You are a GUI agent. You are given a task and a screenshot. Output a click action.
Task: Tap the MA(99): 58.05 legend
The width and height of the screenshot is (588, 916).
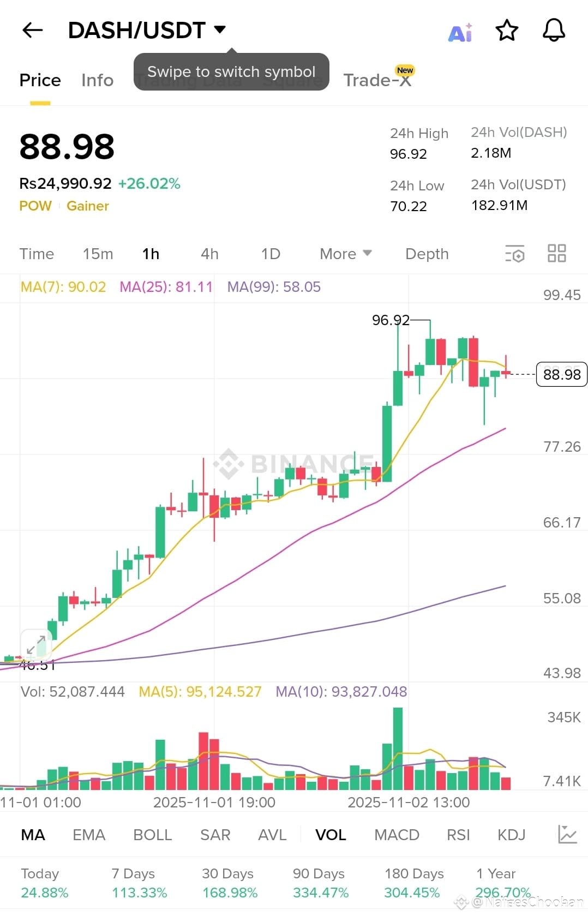[274, 287]
